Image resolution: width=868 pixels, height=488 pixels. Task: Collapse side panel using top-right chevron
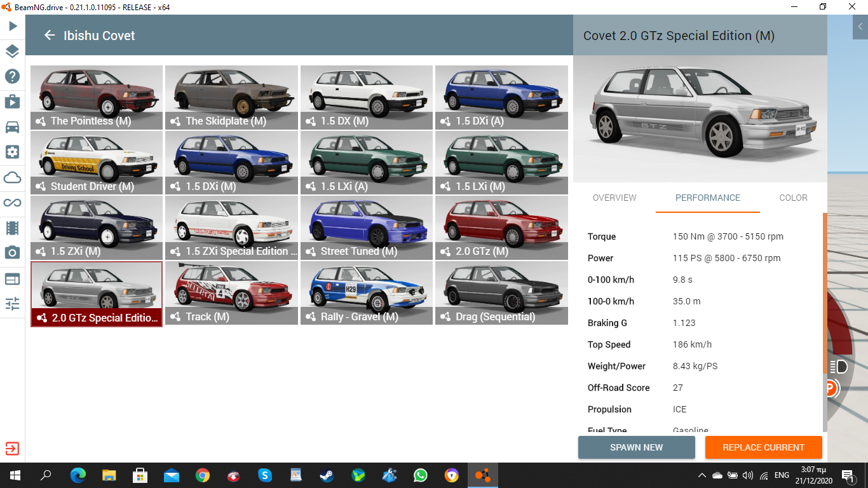click(860, 27)
